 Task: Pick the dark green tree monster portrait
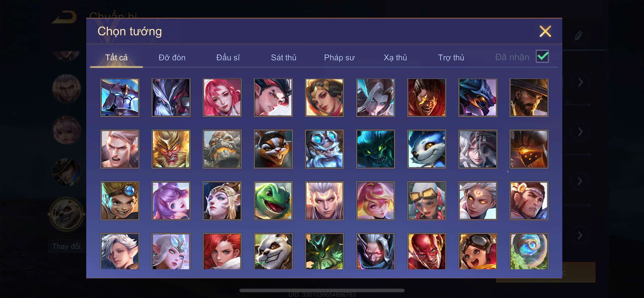[x=324, y=251]
